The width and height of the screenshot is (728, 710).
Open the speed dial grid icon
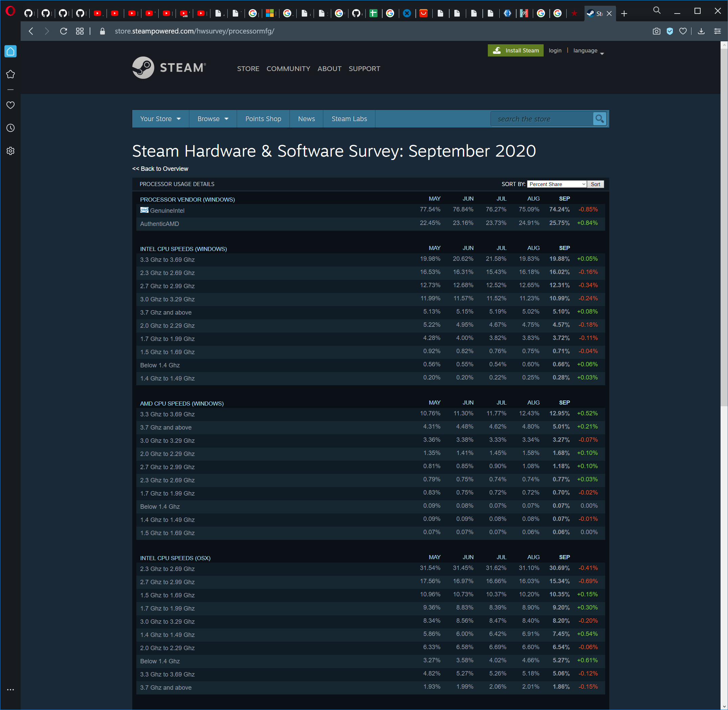pos(80,31)
